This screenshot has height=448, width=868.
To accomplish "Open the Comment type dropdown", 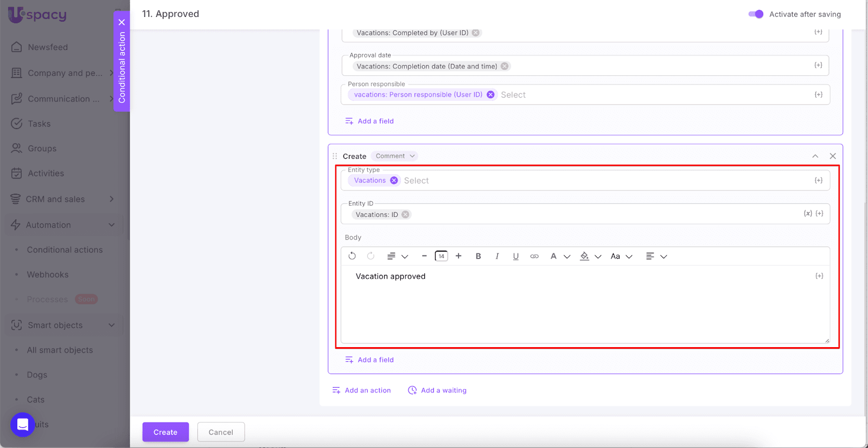I will tap(395, 156).
